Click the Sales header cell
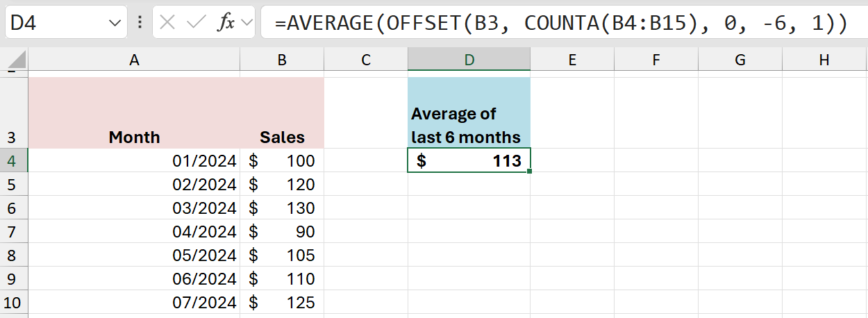 click(282, 112)
